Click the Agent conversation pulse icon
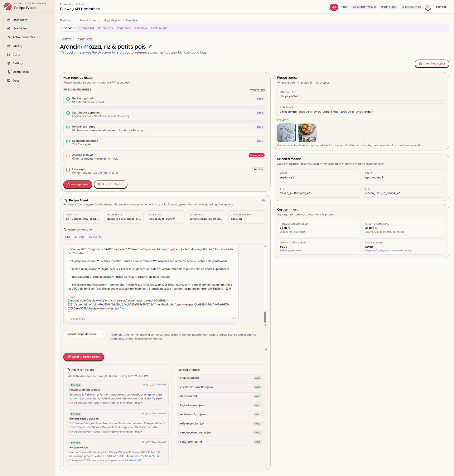The width and height of the screenshot is (454, 476). pos(65,229)
